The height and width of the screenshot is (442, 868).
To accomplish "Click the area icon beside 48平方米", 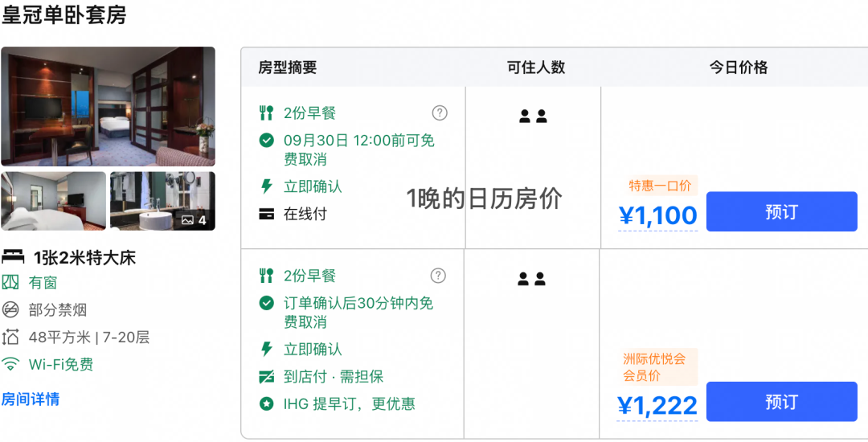I will 10,337.
